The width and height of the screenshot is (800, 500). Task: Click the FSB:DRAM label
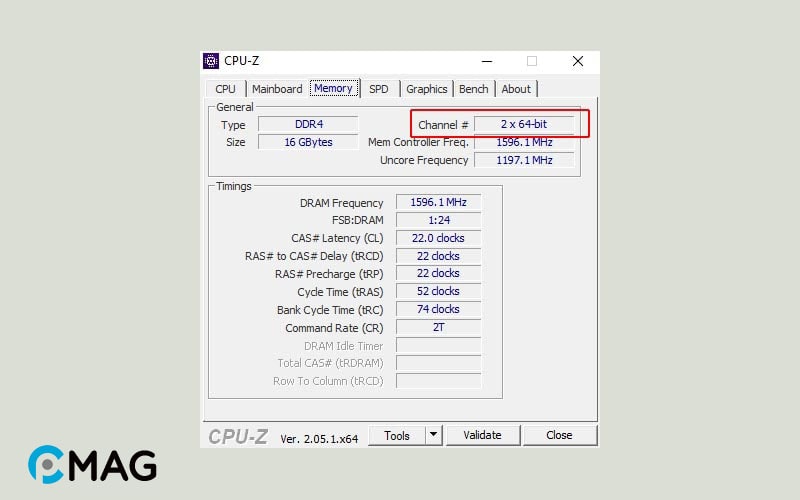click(357, 220)
